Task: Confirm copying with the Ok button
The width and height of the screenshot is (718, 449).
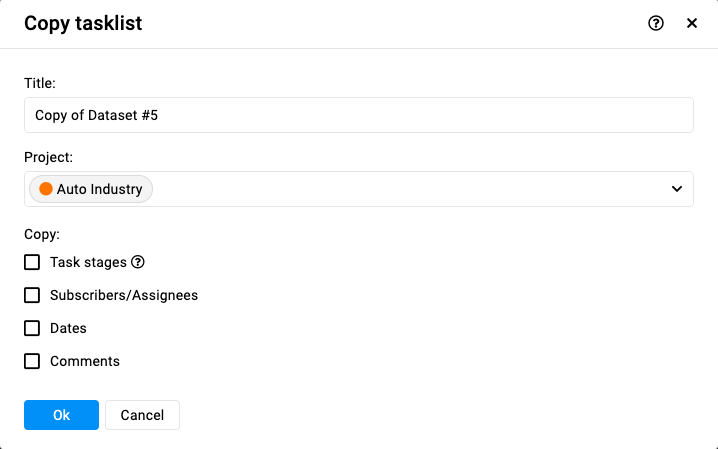Action: pos(61,415)
